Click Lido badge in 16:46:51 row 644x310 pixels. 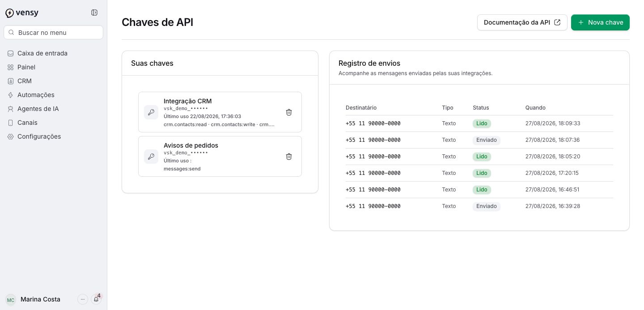(x=482, y=190)
